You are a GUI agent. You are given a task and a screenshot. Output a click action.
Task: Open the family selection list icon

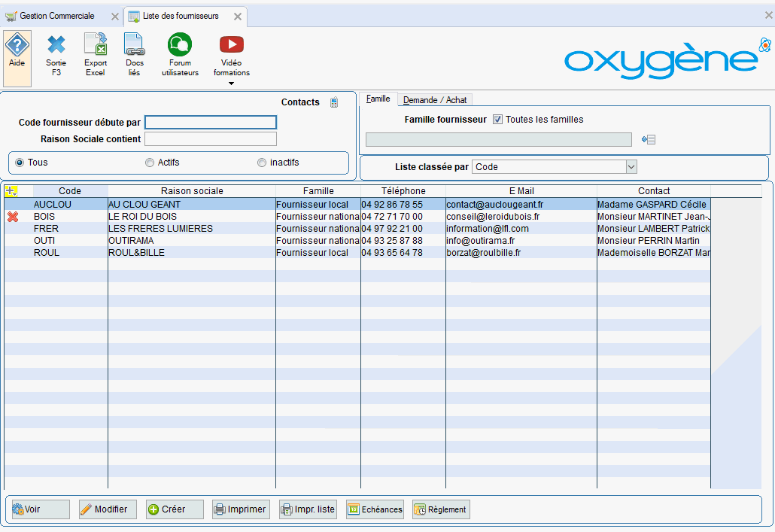(649, 140)
